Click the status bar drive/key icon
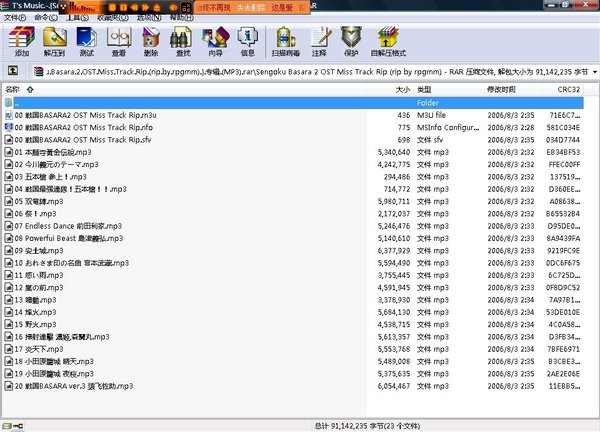Screen dimensions: 600x432 pyautogui.click(x=13, y=426)
